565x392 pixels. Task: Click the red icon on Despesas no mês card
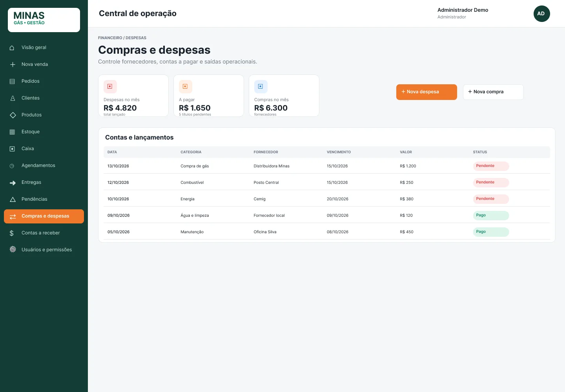click(x=110, y=87)
